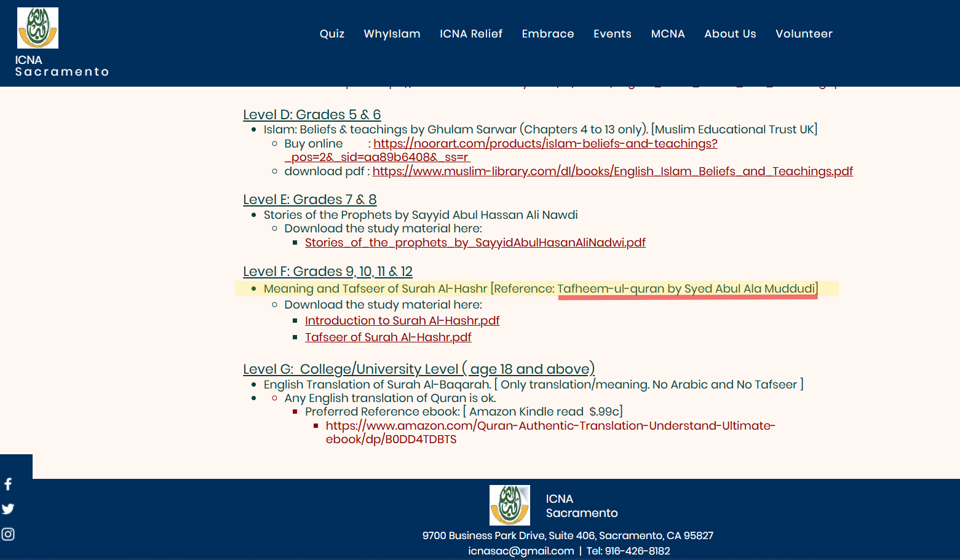
Task: Follow the amazon.com Quran ebook link
Action: [550, 432]
